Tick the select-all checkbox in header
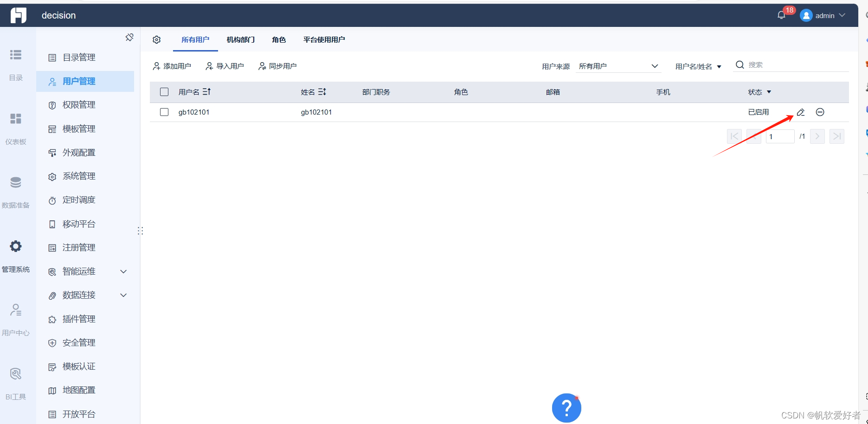The image size is (868, 424). pyautogui.click(x=164, y=92)
